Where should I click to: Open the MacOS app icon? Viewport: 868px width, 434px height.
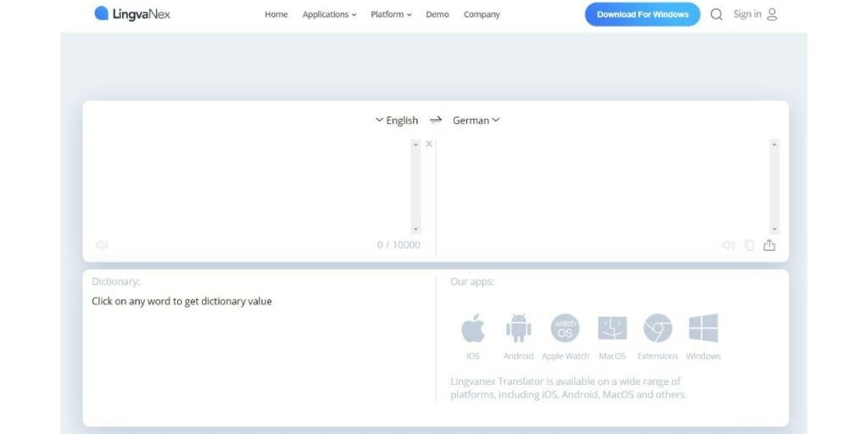612,328
